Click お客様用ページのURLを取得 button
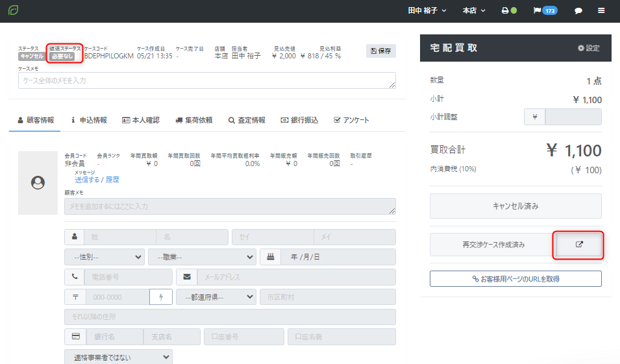620x364 pixels. pyautogui.click(x=515, y=278)
